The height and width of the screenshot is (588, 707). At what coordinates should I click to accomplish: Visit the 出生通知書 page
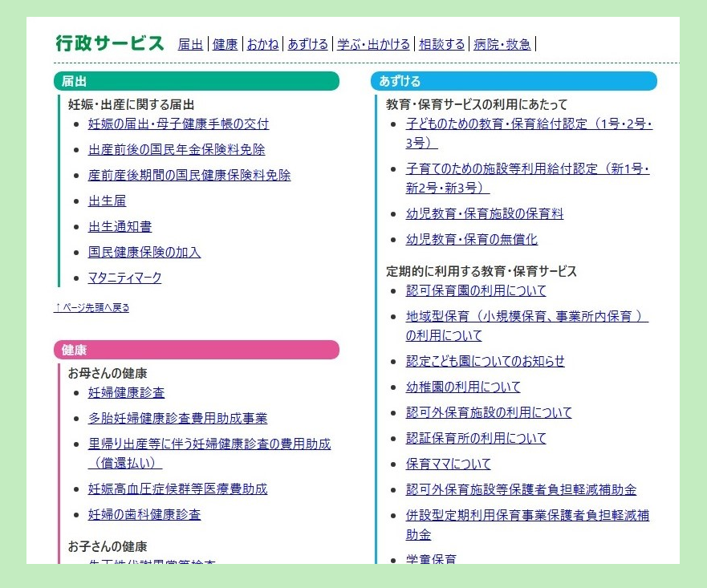pos(120,226)
